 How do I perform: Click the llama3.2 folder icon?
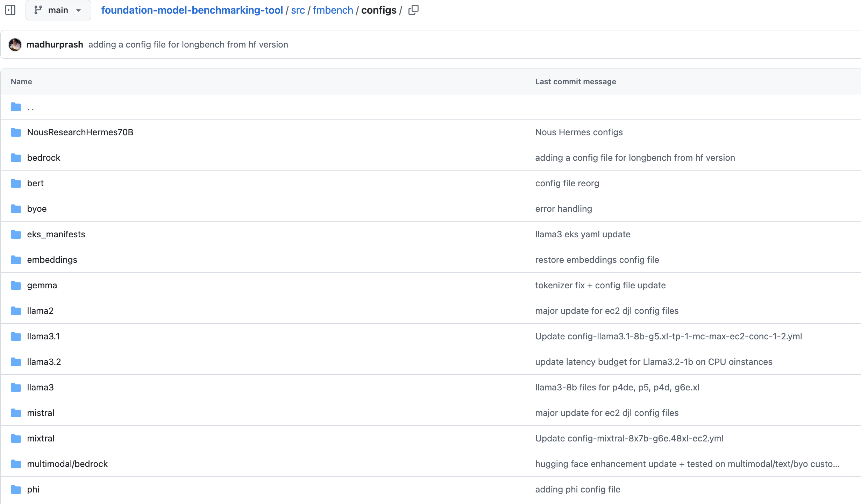click(16, 362)
